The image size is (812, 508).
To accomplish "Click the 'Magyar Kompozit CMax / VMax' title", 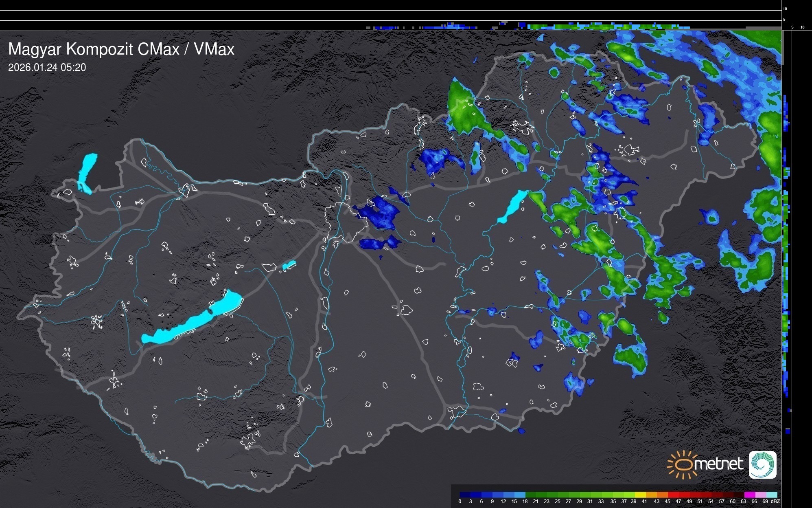I will 121,49.
